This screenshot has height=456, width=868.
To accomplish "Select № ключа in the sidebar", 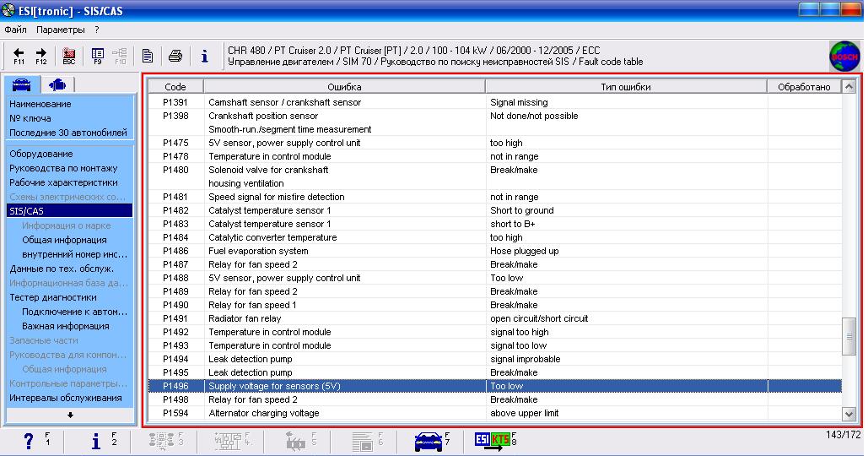I will 30,118.
